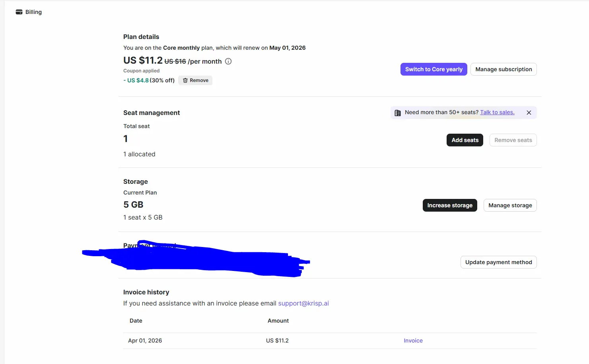Add seats to the plan
Screen dimensions: 589x364
(465, 140)
